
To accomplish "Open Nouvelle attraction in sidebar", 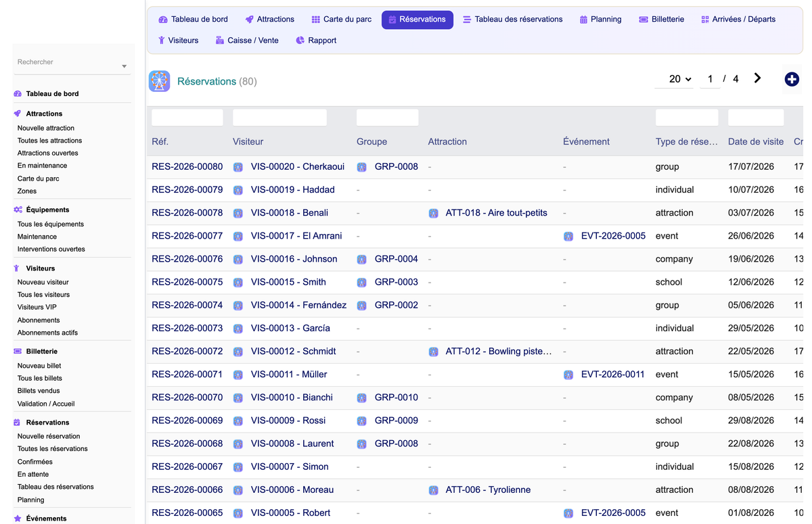I will [46, 128].
